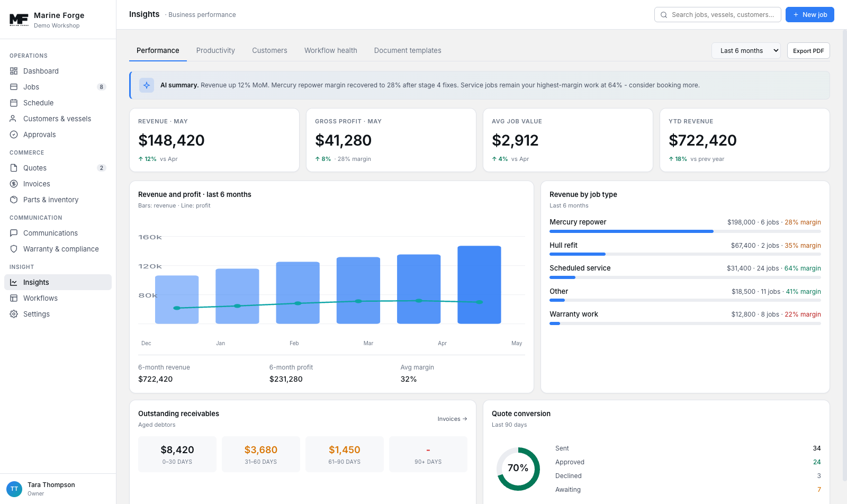Viewport: 847px width, 504px height.
Task: Go to Schedule in the sidebar
Action: [x=58, y=103]
